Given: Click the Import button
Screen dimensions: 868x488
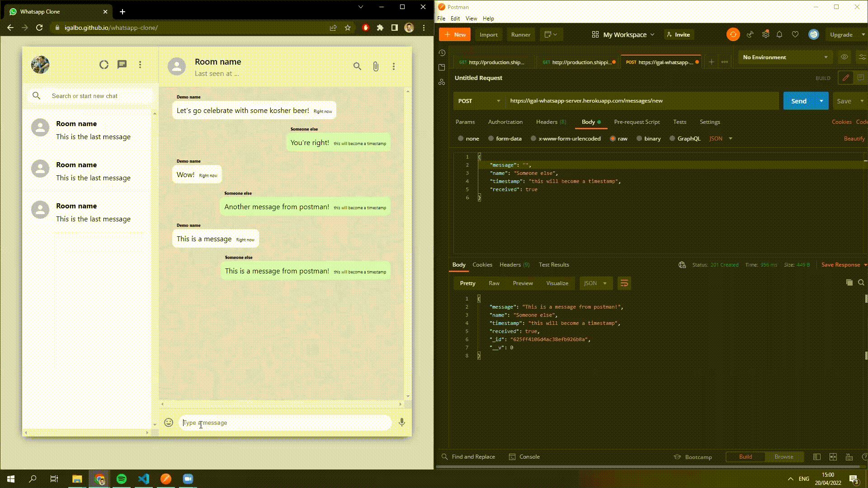Looking at the screenshot, I should point(488,34).
